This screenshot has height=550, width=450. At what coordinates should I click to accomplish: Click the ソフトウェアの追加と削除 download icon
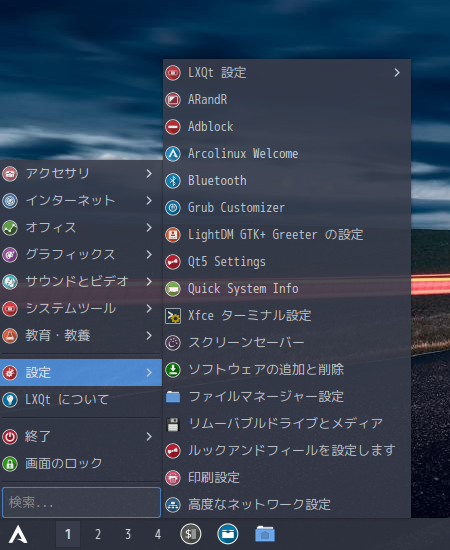click(173, 370)
